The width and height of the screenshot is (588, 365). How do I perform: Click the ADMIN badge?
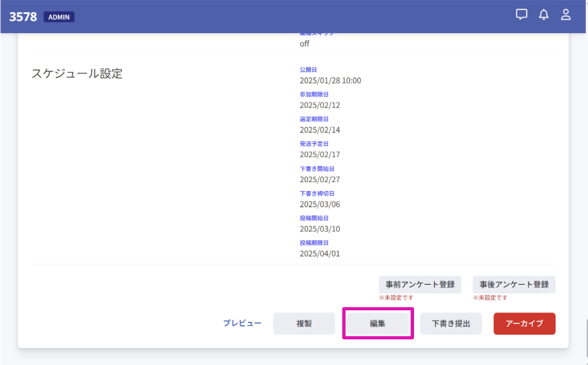tap(59, 17)
